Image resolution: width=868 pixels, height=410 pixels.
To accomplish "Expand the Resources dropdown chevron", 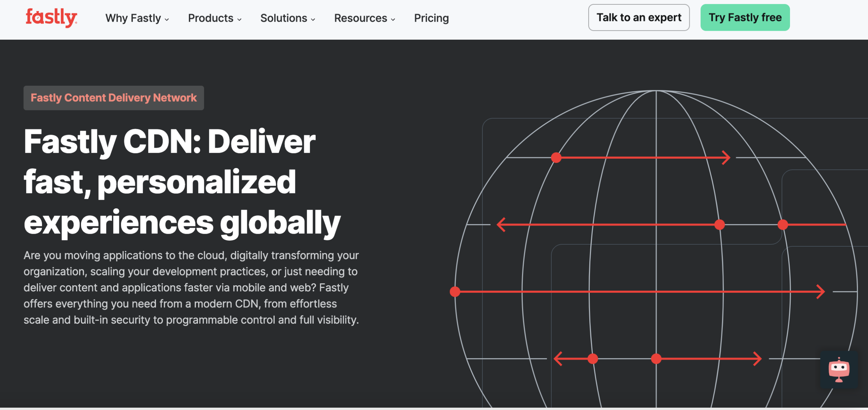I will 393,20.
